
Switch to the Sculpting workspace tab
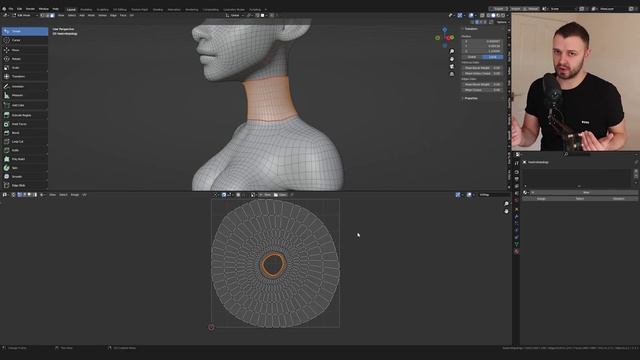tap(102, 9)
